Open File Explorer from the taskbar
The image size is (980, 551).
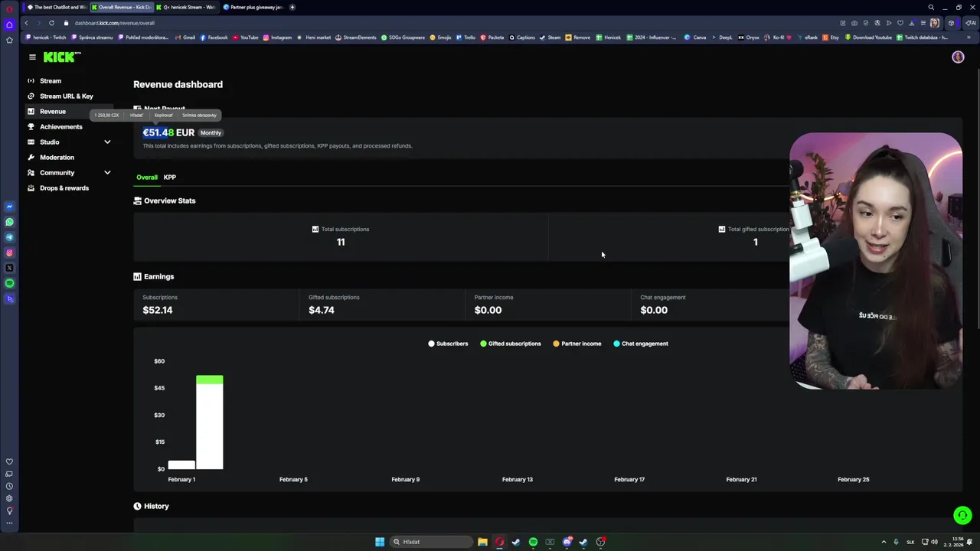tap(482, 542)
